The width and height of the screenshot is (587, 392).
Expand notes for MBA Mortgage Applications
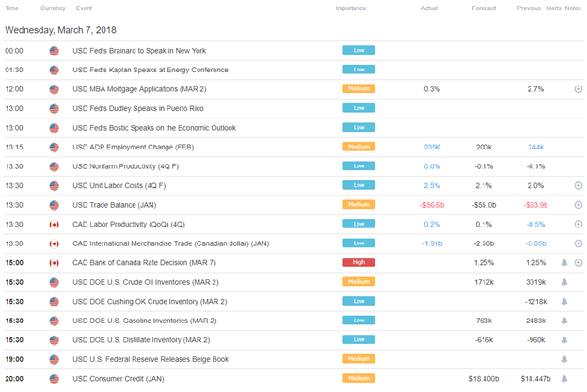point(578,89)
